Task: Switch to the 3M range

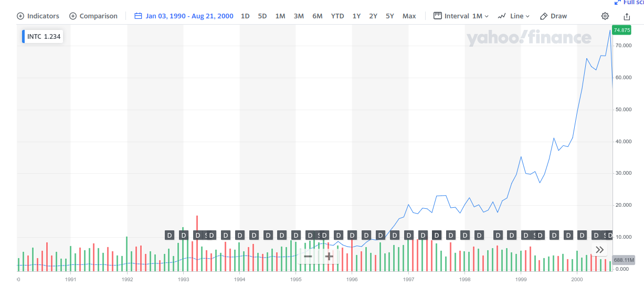Action: (299, 16)
